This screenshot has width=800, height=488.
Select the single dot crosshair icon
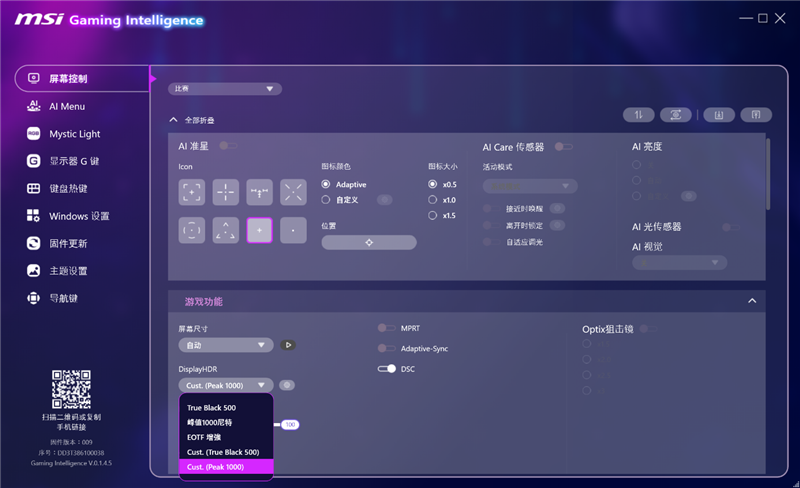click(x=293, y=230)
